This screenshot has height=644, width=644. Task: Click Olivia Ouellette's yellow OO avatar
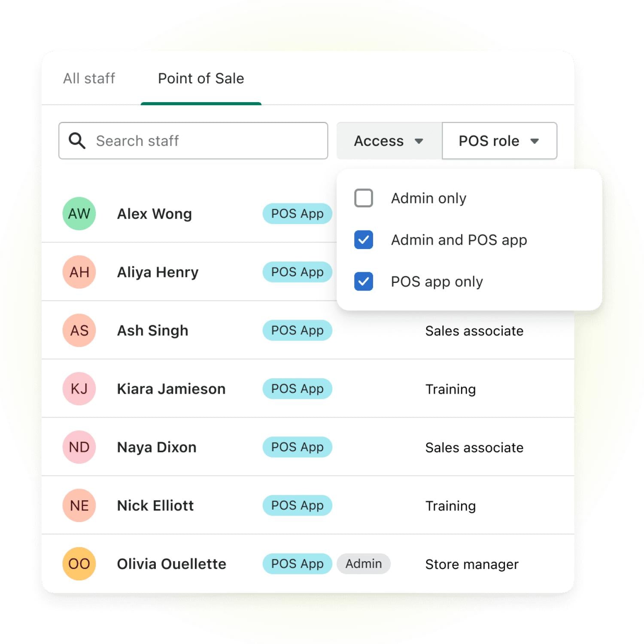[79, 564]
